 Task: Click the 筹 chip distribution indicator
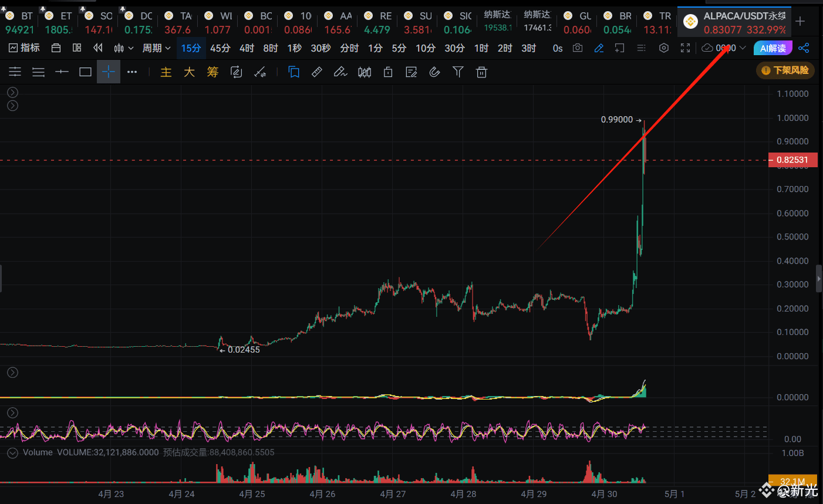[x=213, y=72]
